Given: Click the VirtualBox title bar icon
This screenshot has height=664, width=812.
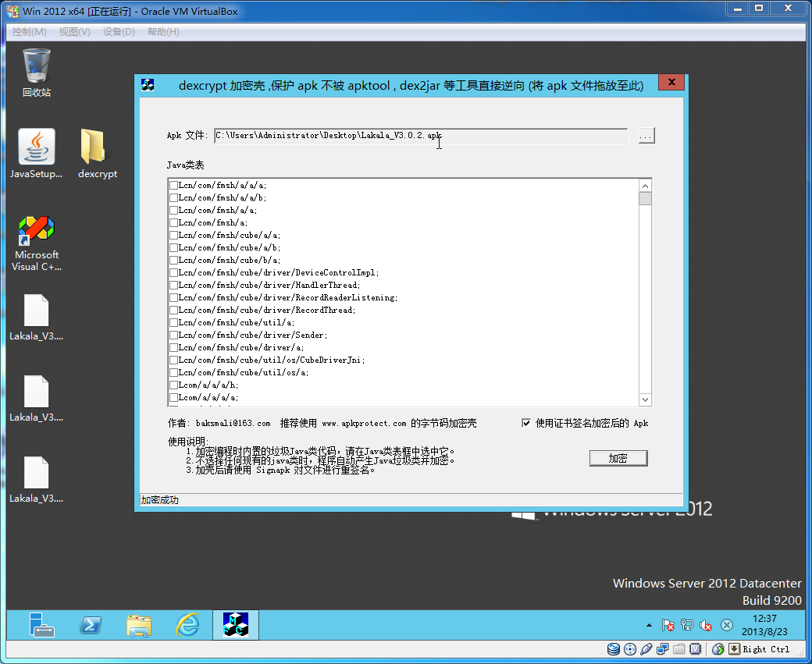Looking at the screenshot, I should (x=12, y=11).
